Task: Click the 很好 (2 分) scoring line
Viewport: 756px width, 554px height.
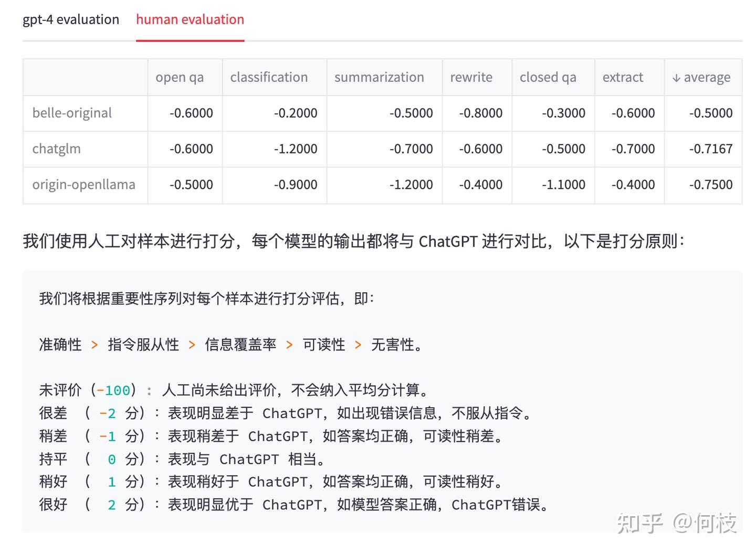Action: click(x=295, y=504)
